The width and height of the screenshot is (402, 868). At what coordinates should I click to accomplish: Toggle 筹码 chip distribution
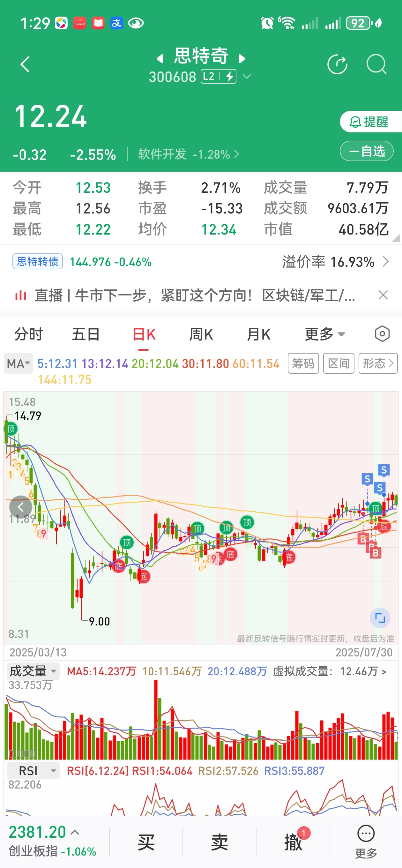(x=303, y=363)
